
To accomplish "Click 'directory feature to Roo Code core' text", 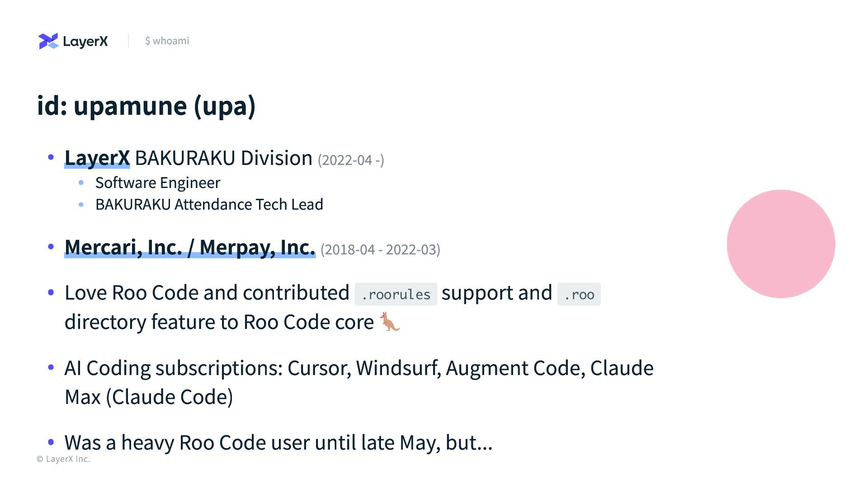I will tap(219, 322).
